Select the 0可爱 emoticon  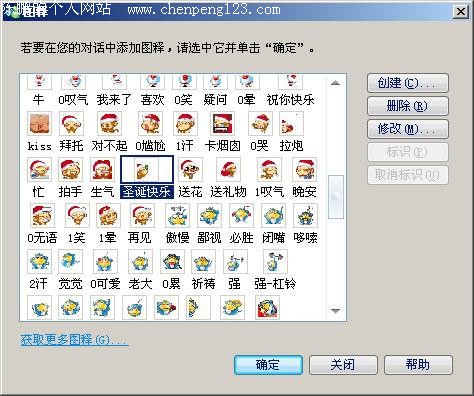coord(105,261)
